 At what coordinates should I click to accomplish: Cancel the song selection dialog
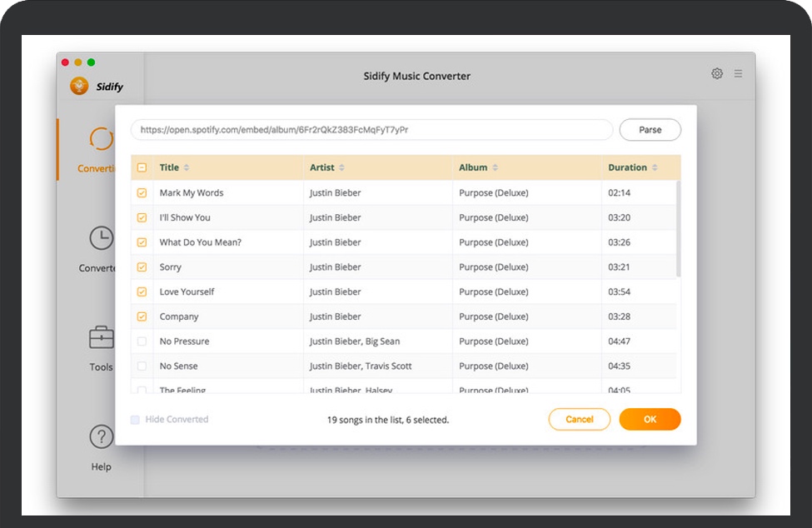(x=580, y=419)
